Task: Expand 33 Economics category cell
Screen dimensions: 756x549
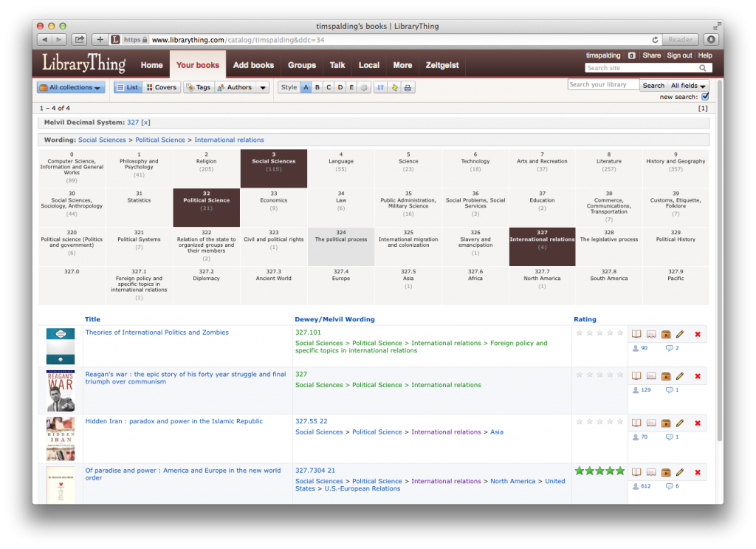Action: (x=274, y=208)
